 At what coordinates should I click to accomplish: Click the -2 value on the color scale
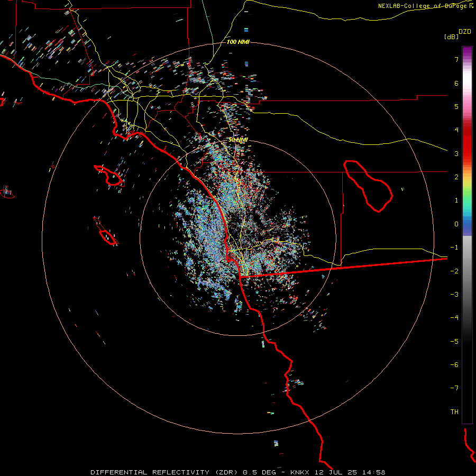coord(454,271)
